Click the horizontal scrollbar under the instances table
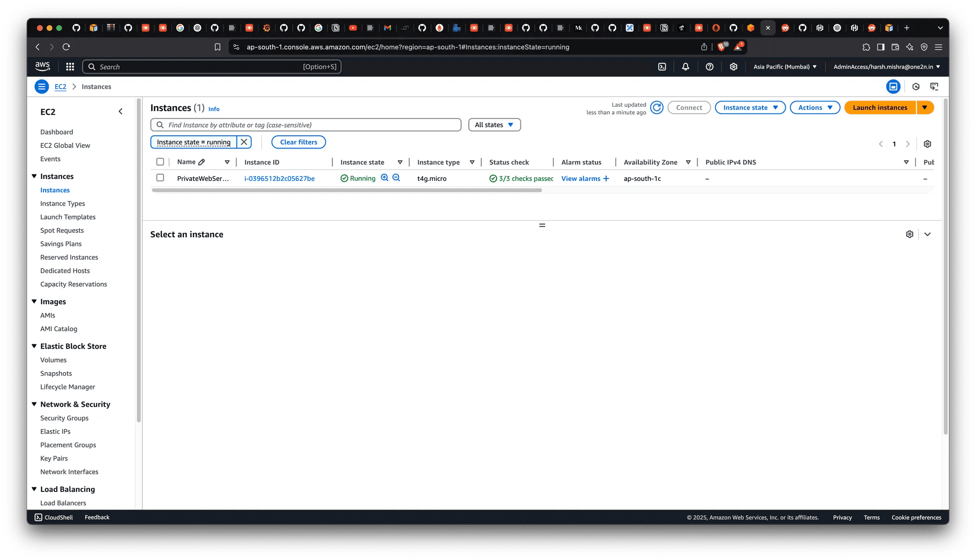The width and height of the screenshot is (976, 560). click(346, 190)
